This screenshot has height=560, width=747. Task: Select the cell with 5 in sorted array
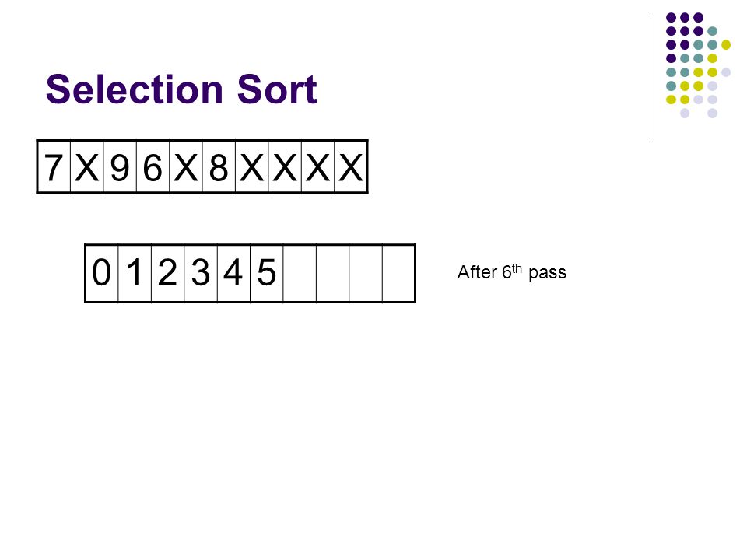click(267, 273)
